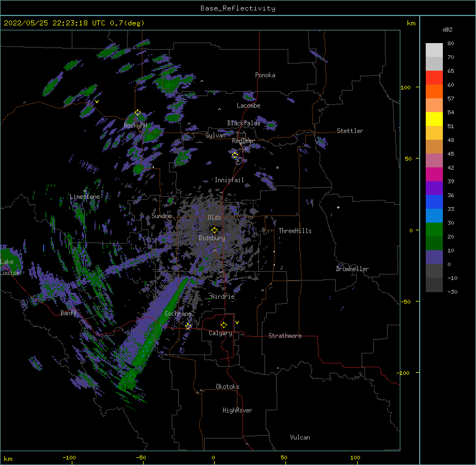
Task: Click the mauve 42–45 dBZ legend swatch
Action: [434, 160]
